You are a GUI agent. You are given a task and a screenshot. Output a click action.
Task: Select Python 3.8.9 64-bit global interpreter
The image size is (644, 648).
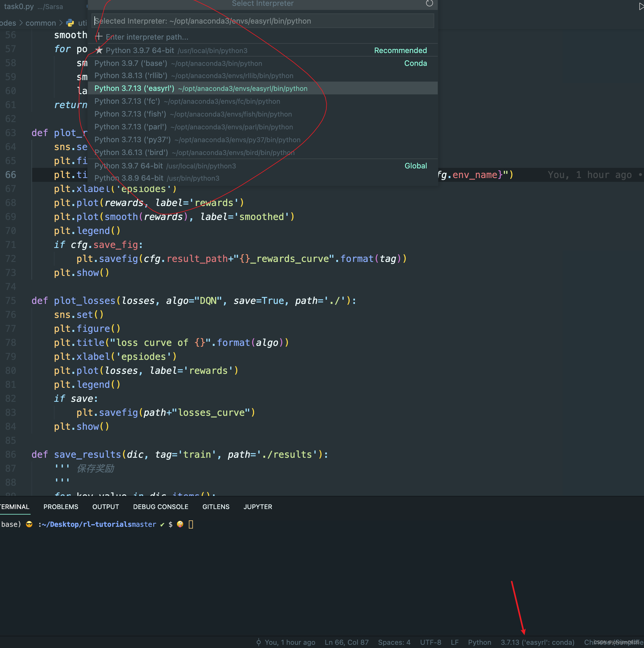point(157,178)
